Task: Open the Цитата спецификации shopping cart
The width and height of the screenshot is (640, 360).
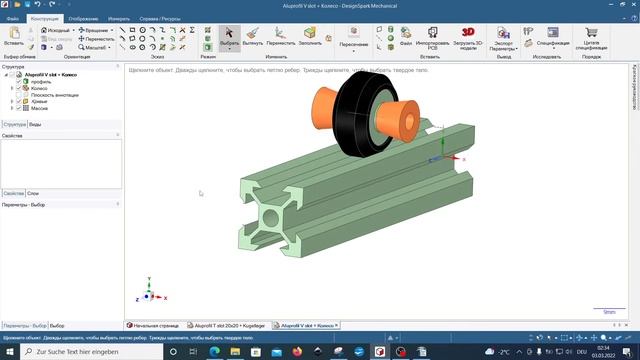Action: point(591,38)
